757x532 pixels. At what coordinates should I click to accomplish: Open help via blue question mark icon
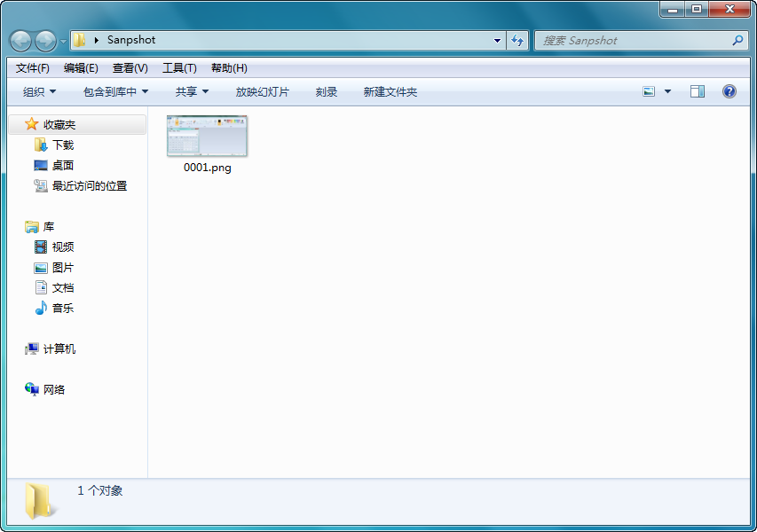[x=729, y=91]
